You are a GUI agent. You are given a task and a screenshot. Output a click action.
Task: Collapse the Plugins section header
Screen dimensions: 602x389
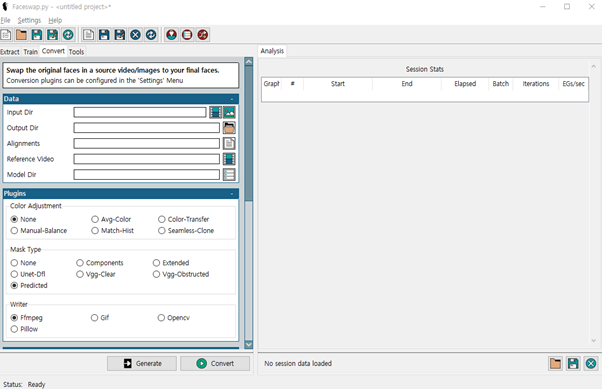tap(121, 194)
